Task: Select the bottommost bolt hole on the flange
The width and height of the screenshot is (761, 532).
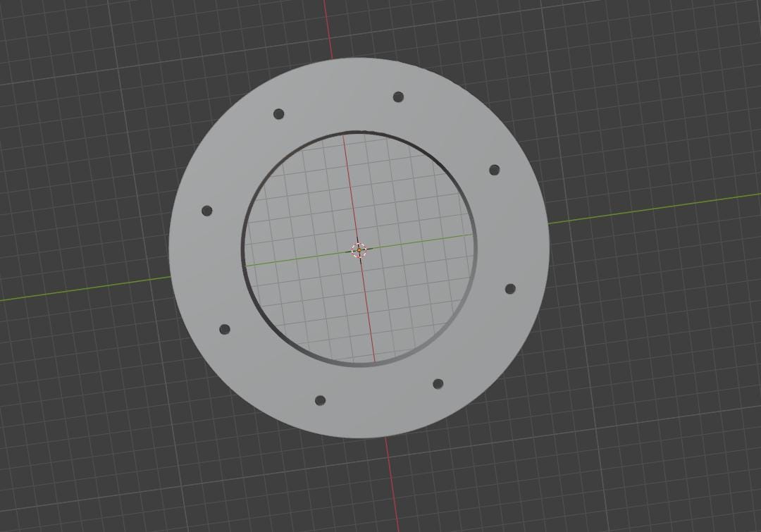Action: [x=320, y=400]
